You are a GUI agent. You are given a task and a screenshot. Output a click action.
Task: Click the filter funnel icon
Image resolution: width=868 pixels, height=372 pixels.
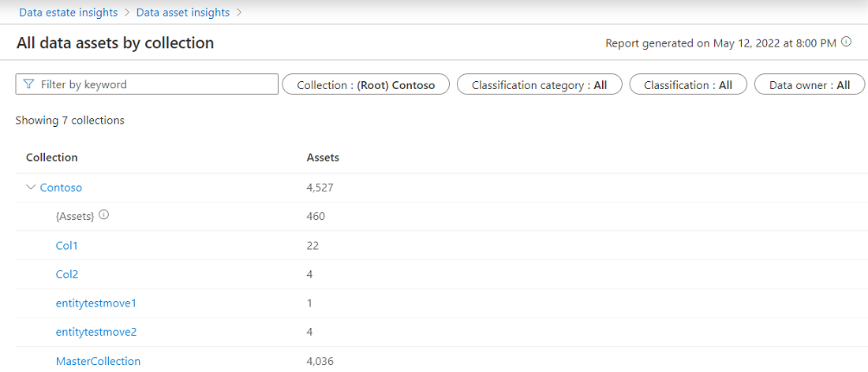point(29,84)
